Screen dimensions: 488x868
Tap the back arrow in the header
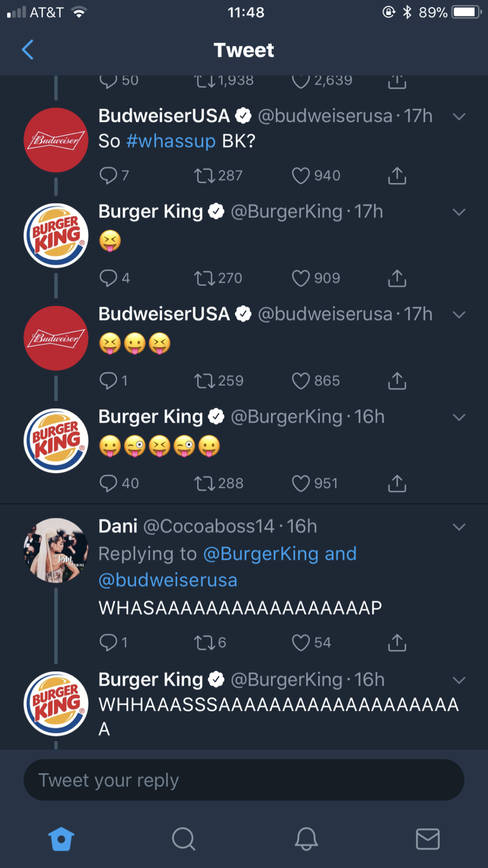point(28,50)
